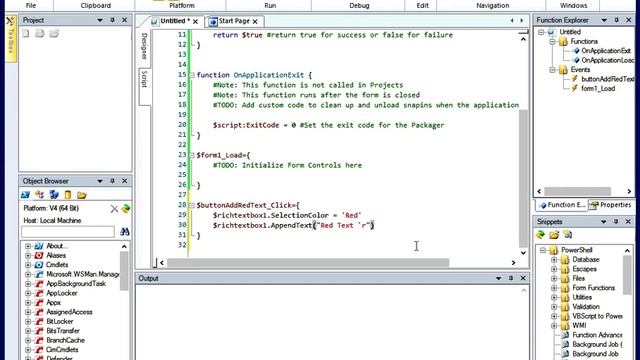The width and height of the screenshot is (640, 360).
Task: Pin the Project panel
Action: click(x=112, y=20)
